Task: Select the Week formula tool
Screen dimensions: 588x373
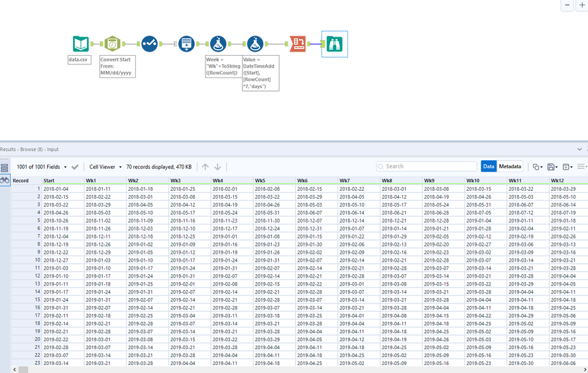Action: coord(218,44)
